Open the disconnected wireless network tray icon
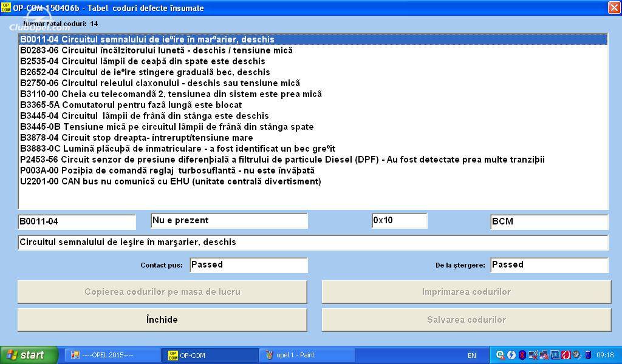Screen dimensions: 622x364 (533, 355)
